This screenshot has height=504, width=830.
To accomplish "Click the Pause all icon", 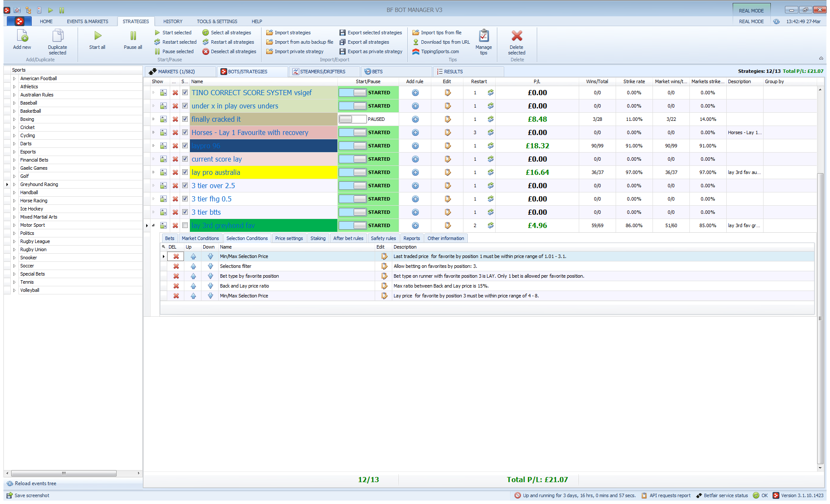I will point(133,36).
